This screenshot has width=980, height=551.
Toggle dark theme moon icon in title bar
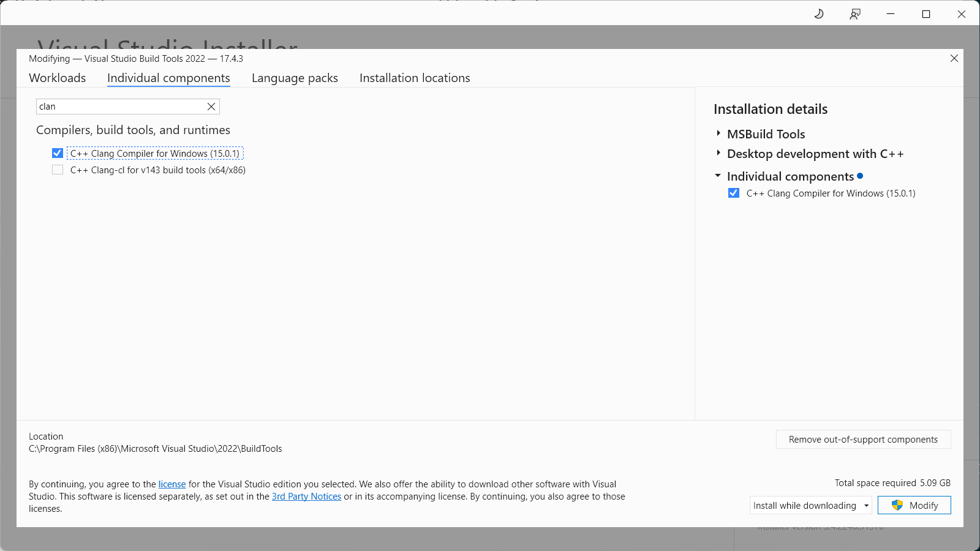point(819,14)
